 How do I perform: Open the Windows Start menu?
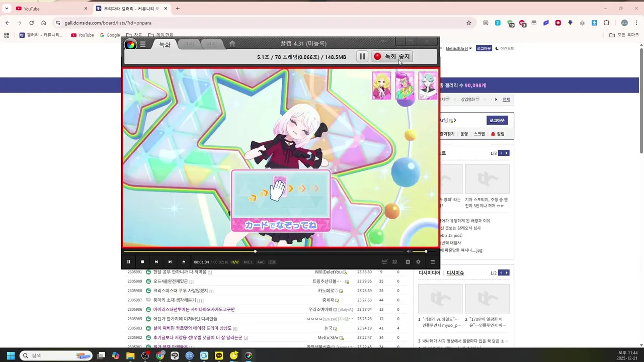click(10, 356)
